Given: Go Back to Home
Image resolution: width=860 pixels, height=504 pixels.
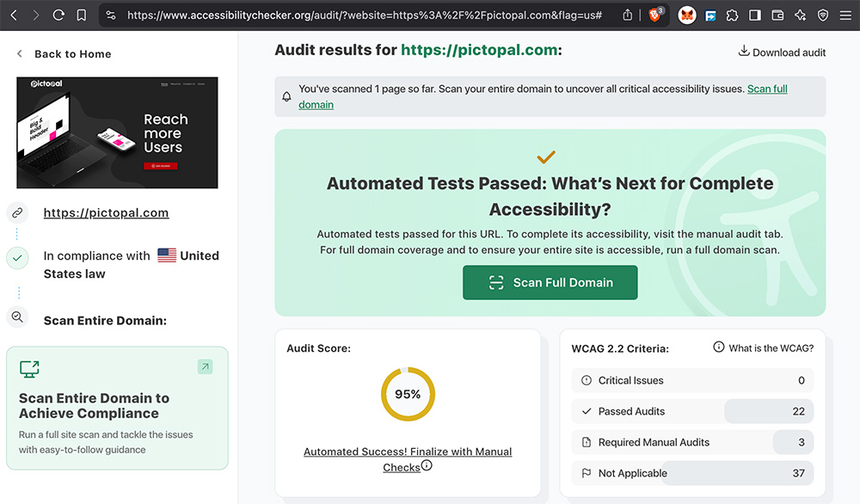Looking at the screenshot, I should point(72,53).
